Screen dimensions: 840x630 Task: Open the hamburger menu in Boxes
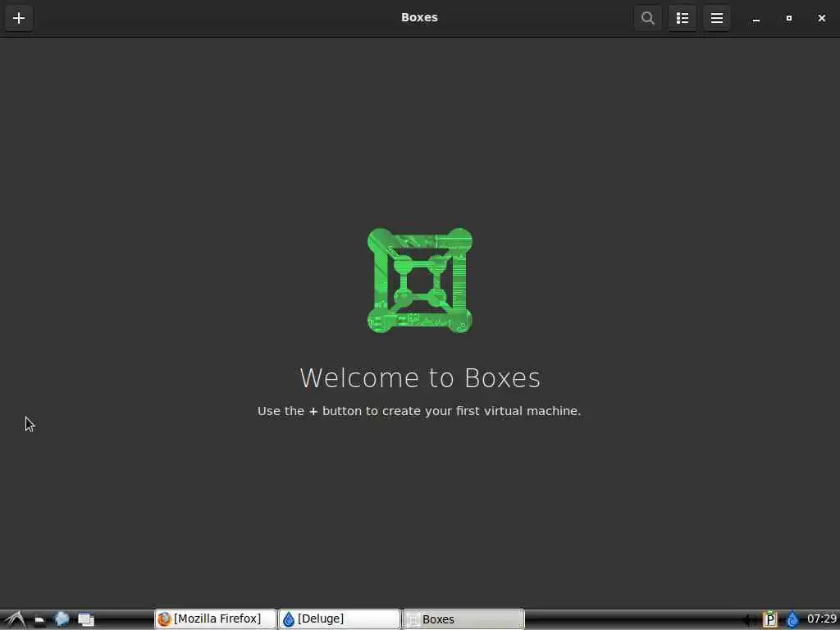(717, 18)
